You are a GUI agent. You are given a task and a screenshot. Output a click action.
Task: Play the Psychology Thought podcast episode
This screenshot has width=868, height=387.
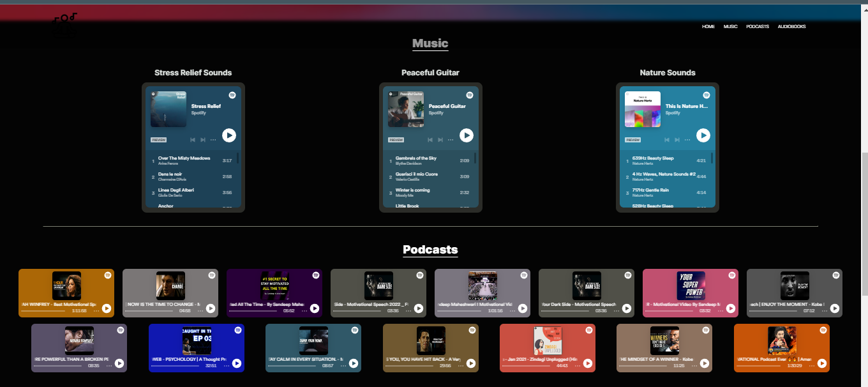pyautogui.click(x=237, y=363)
